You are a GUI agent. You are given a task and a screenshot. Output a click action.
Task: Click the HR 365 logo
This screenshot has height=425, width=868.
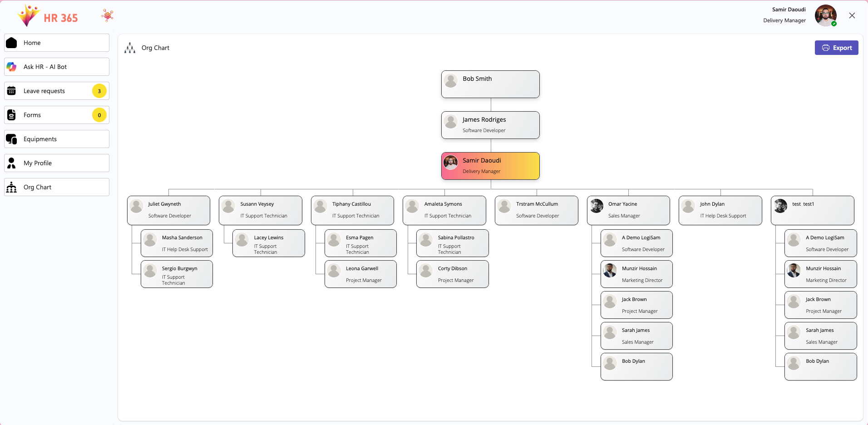point(48,16)
